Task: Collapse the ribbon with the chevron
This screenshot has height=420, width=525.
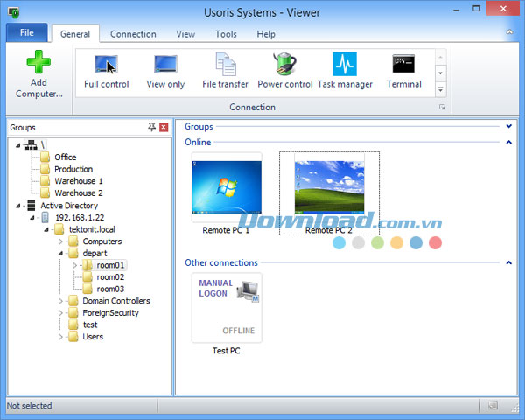Action: click(509, 32)
